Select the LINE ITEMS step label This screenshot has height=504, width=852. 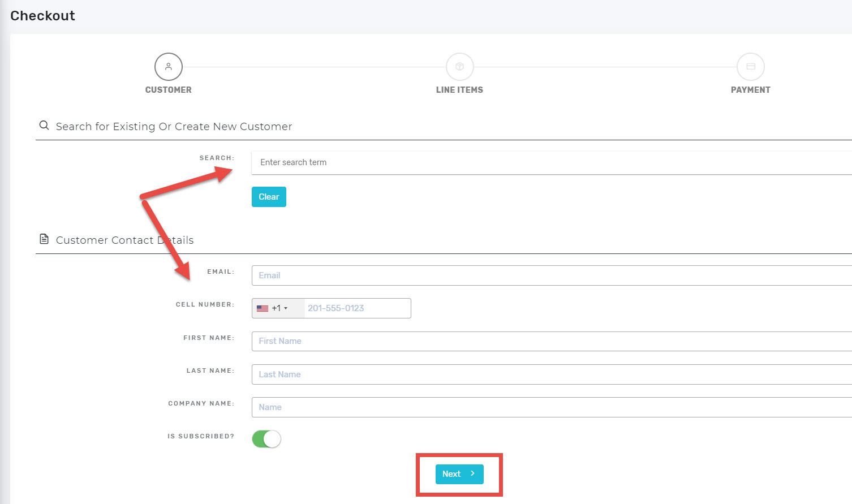460,90
